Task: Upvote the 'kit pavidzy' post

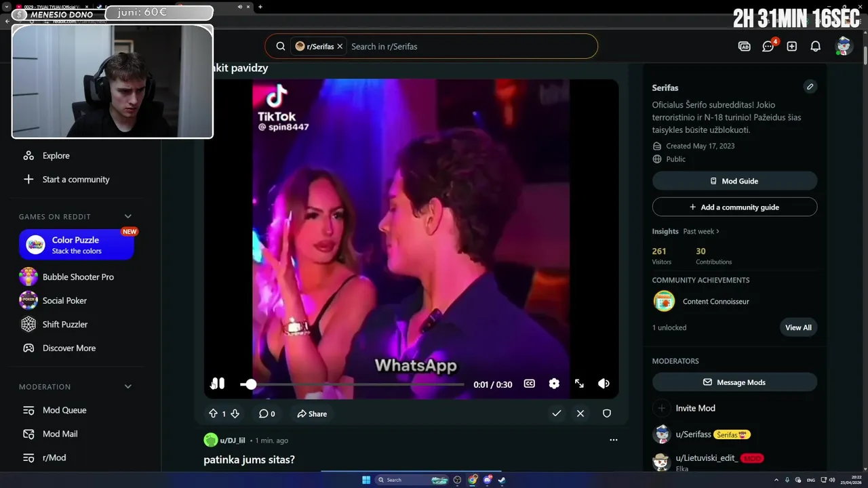Action: [x=214, y=413]
